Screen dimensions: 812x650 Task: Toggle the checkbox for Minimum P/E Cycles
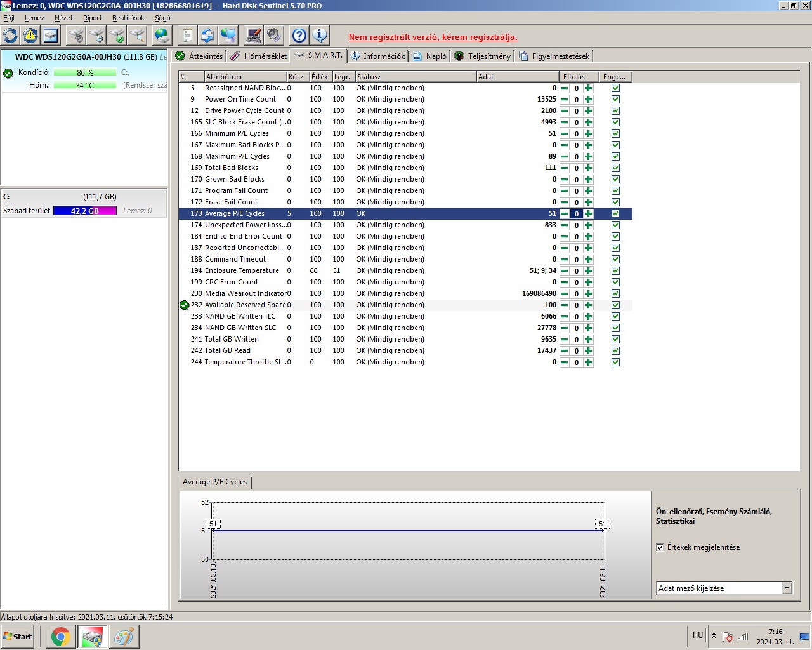point(615,134)
